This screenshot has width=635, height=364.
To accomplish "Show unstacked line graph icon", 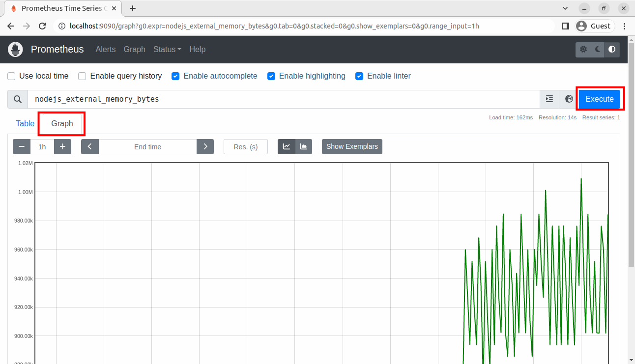I will point(287,147).
